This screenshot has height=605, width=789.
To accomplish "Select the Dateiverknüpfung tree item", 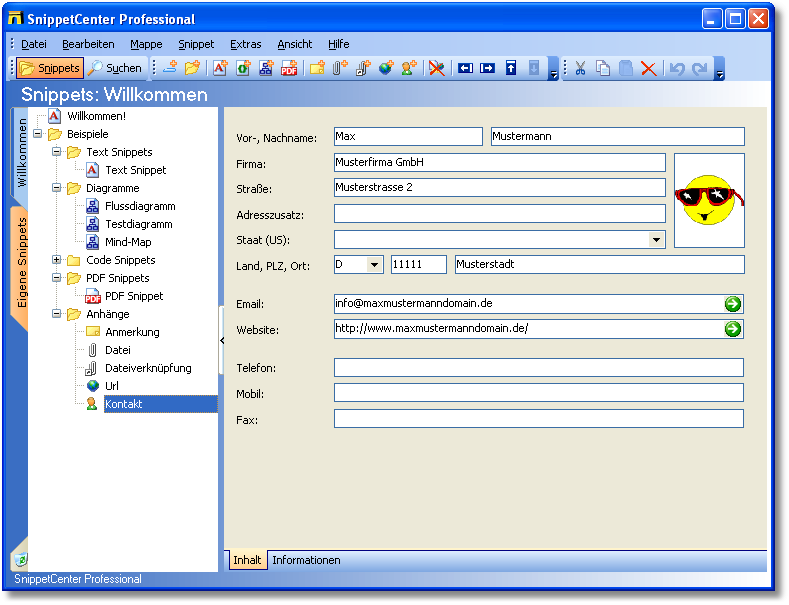I will [x=148, y=368].
